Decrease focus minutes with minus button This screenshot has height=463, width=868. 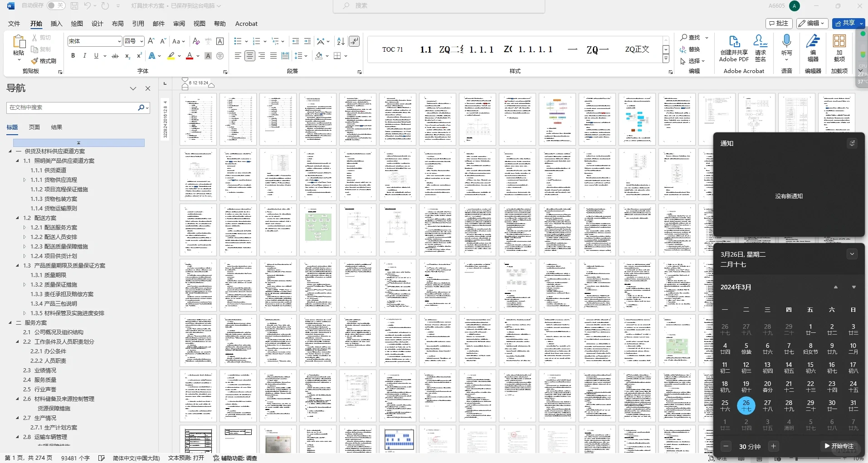coord(726,446)
